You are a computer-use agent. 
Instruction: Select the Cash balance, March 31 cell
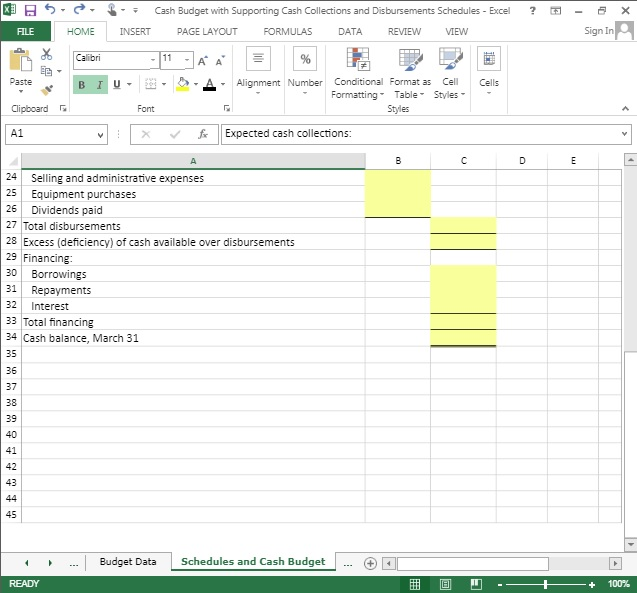click(x=193, y=338)
